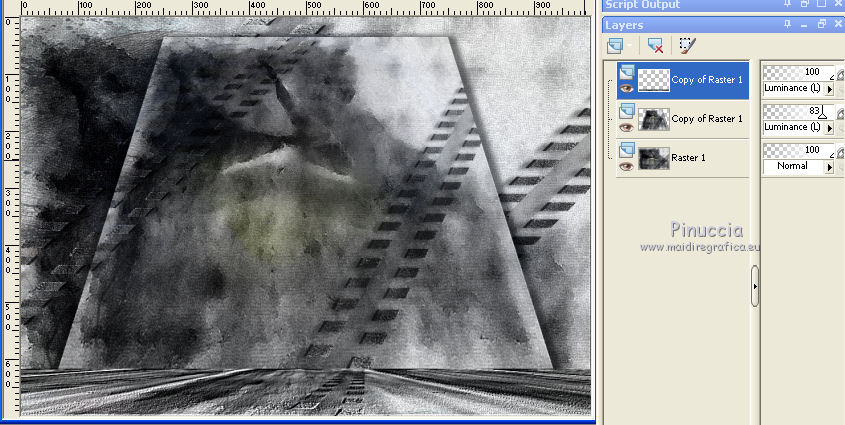Click blend mode field of the opacity-83 layer
Viewport: 845px width, 425px height.
(794, 127)
